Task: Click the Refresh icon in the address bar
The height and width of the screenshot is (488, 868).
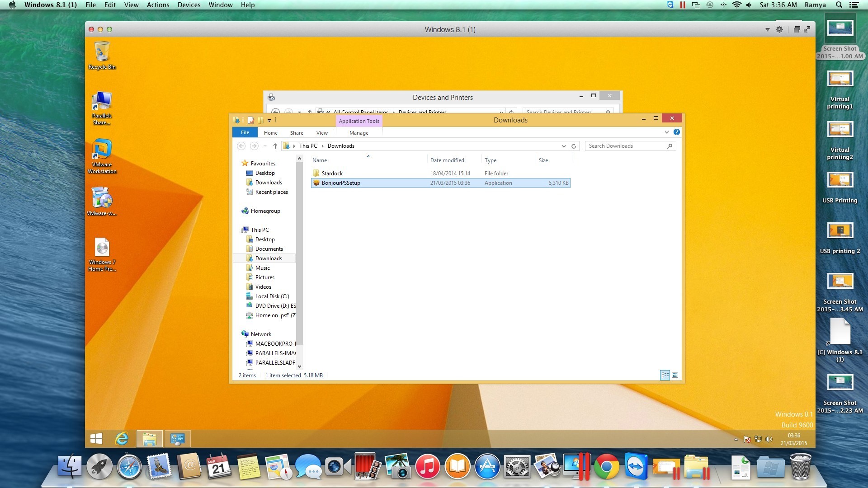Action: (x=574, y=145)
